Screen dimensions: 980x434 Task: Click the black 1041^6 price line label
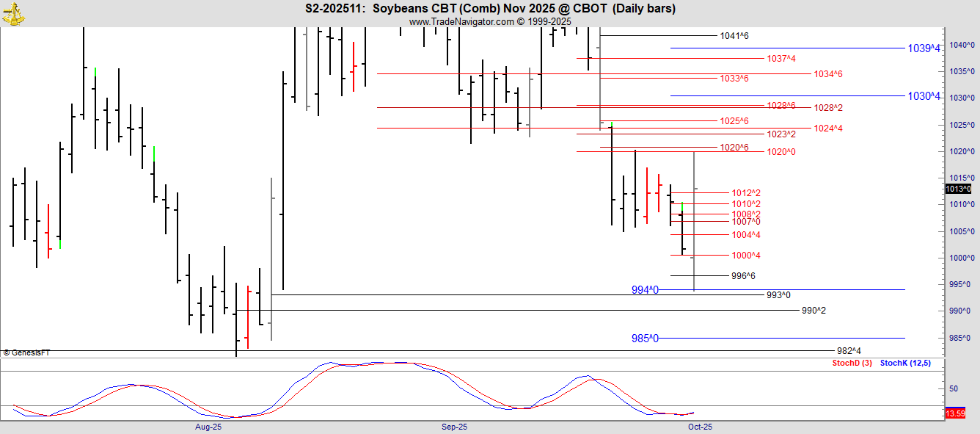[x=734, y=36]
